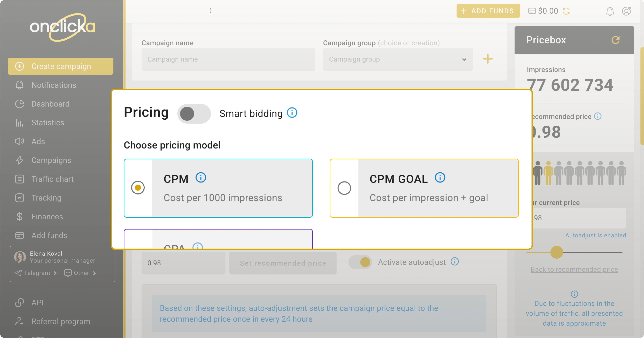The height and width of the screenshot is (338, 644).
Task: Go to Dashboard from the sidebar
Action: click(x=50, y=104)
